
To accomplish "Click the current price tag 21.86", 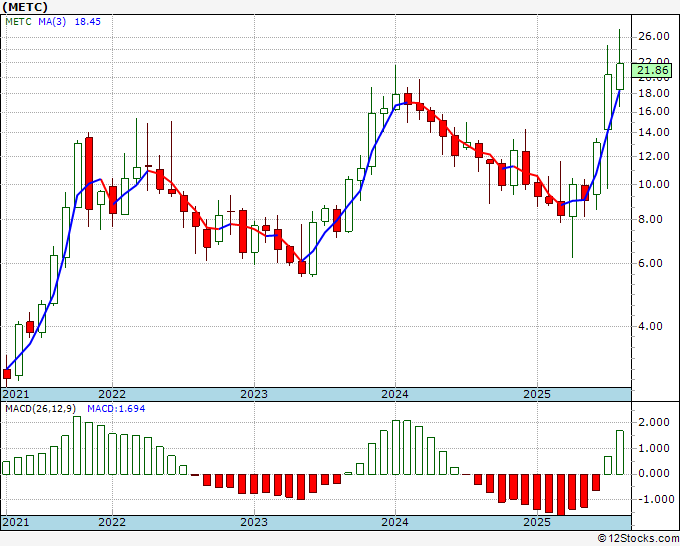I will click(652, 70).
